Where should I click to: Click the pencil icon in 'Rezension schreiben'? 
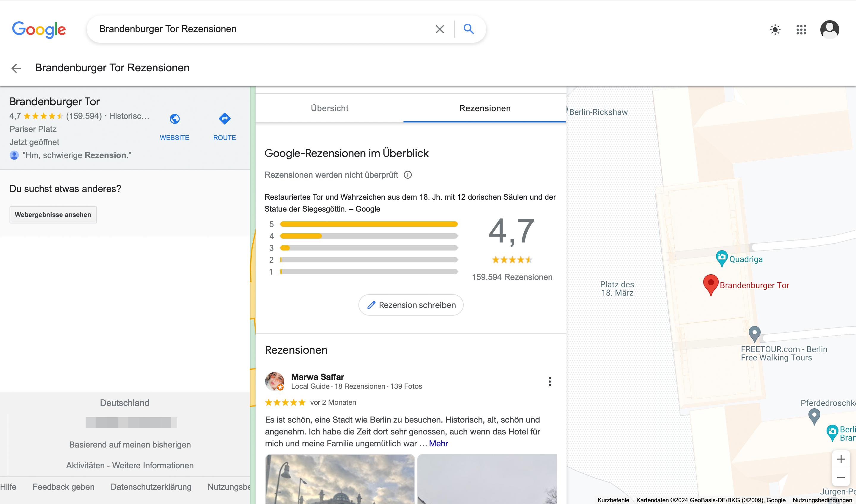[x=371, y=305]
